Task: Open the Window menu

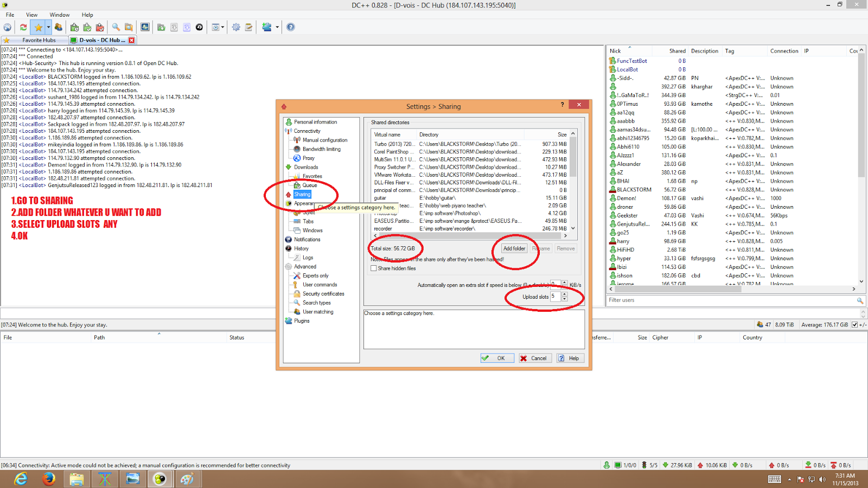Action: tap(60, 15)
